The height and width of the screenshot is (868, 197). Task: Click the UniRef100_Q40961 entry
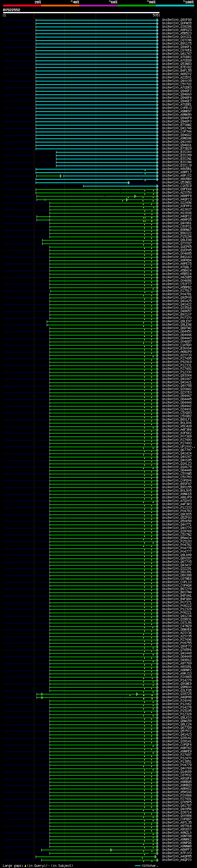[176, 223]
